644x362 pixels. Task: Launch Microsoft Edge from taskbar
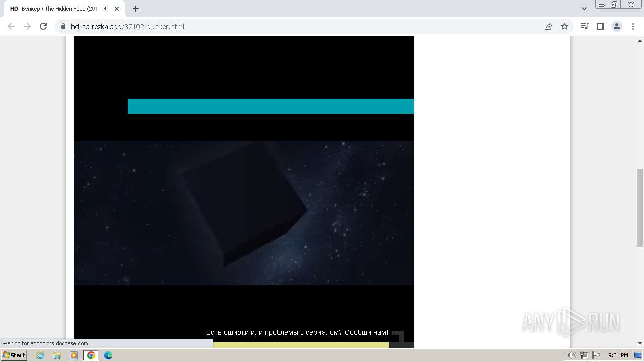point(108,355)
